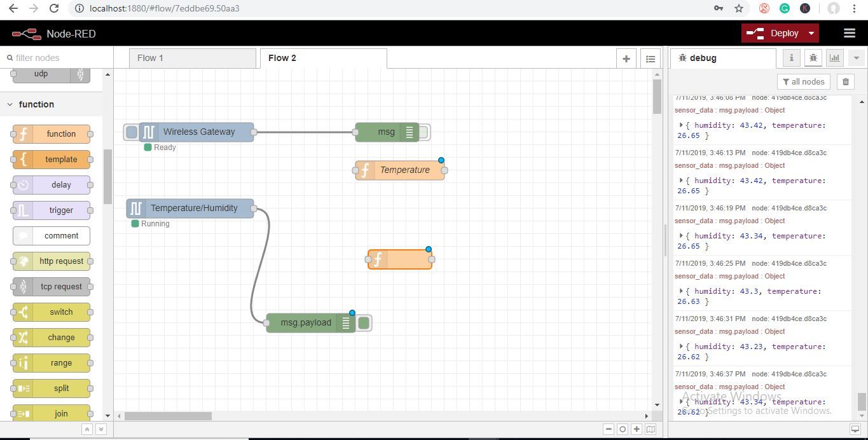
Task: Click node id link at 3:46:37 PM
Action: point(789,374)
